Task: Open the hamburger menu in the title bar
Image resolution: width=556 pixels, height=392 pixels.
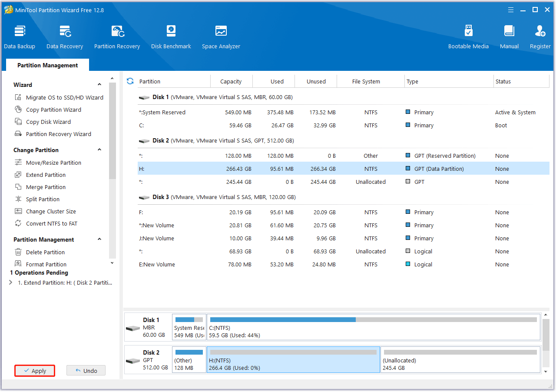Action: (x=510, y=10)
